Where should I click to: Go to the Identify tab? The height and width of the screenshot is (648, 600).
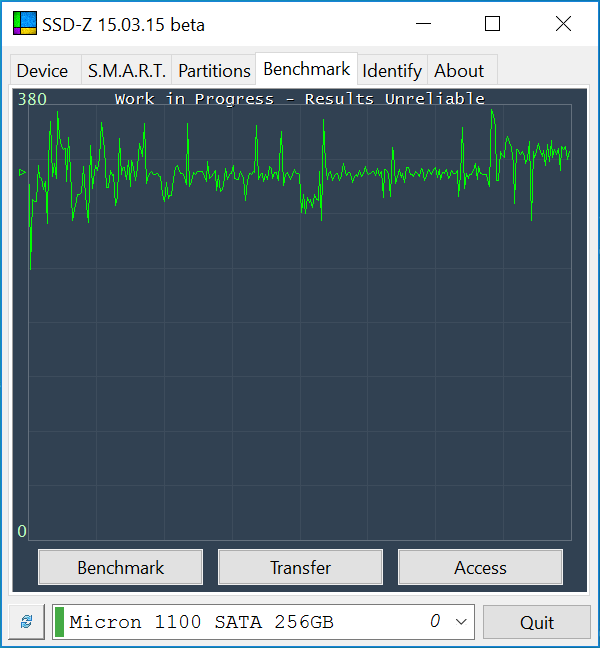click(392, 70)
